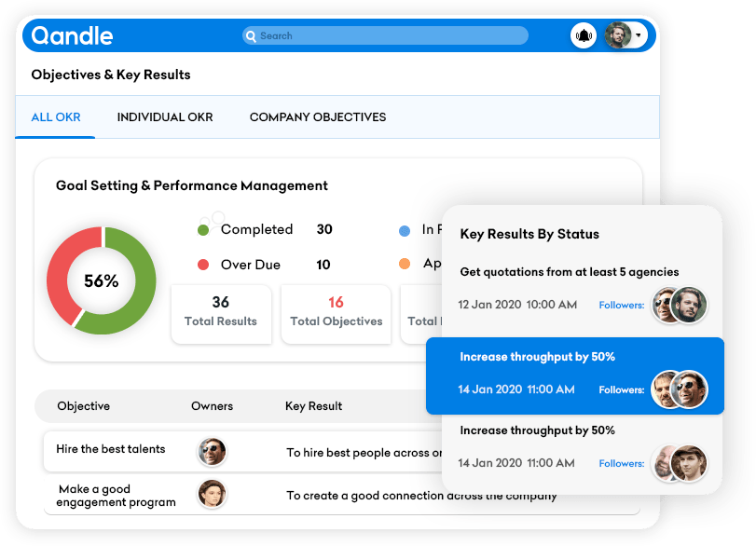This screenshot has height=546, width=756.
Task: Open the Hire the best talents objective
Action: tap(111, 449)
